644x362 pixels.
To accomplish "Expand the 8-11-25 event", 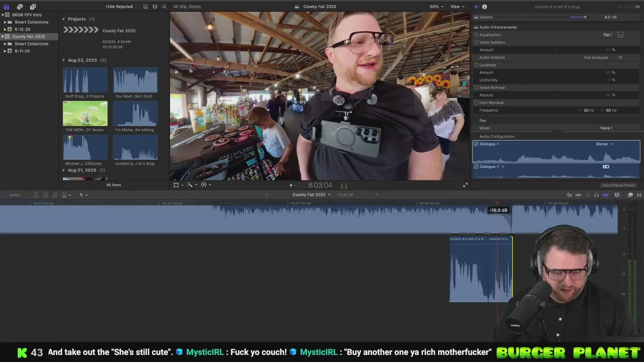I will click(5, 51).
